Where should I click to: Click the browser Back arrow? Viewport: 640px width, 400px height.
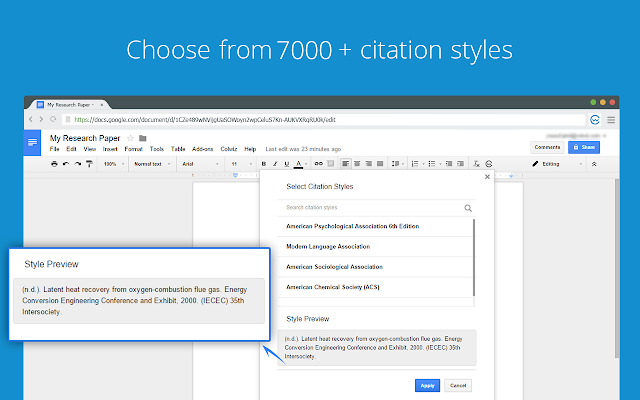tap(31, 119)
